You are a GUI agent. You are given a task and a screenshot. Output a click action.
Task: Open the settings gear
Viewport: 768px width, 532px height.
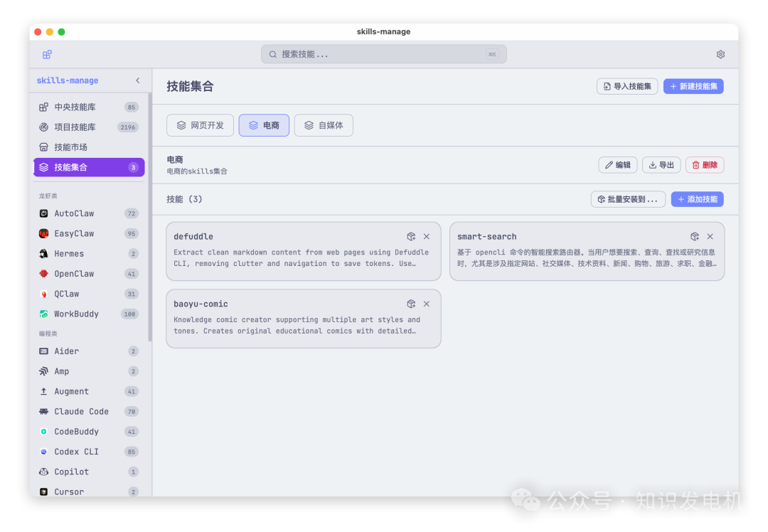pyautogui.click(x=720, y=54)
